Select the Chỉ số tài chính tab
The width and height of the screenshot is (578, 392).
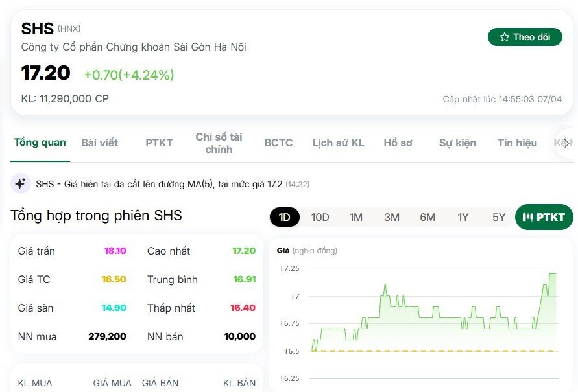pyautogui.click(x=219, y=142)
